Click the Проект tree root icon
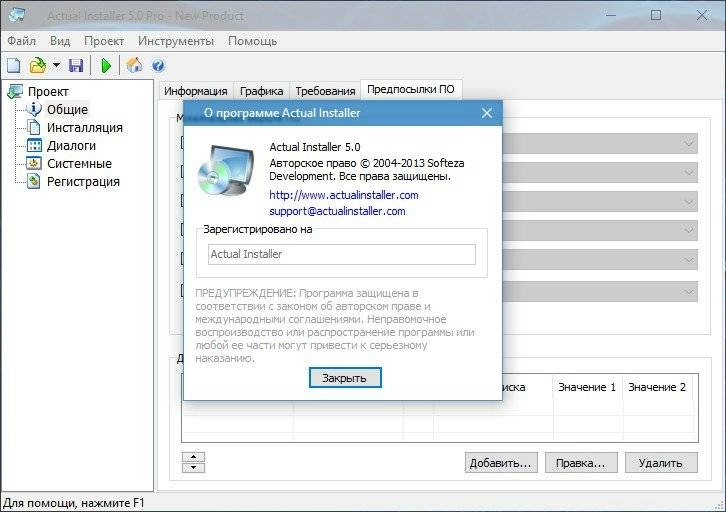726x512 pixels. pyautogui.click(x=15, y=91)
